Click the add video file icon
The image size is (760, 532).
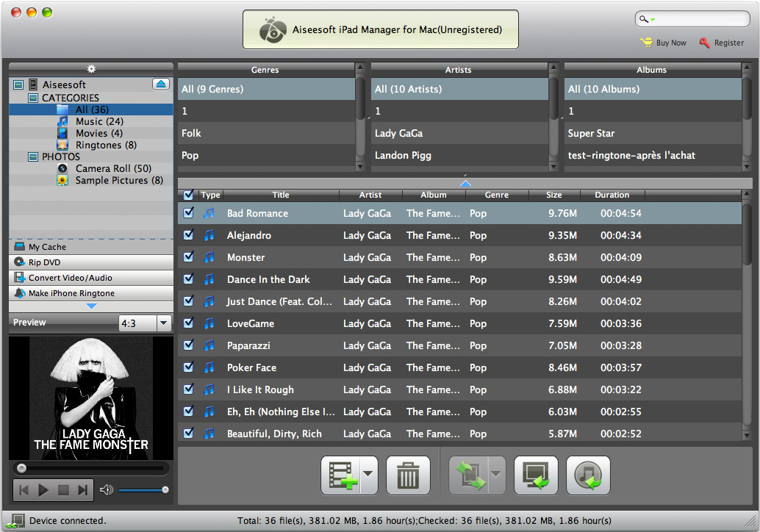pyautogui.click(x=341, y=475)
